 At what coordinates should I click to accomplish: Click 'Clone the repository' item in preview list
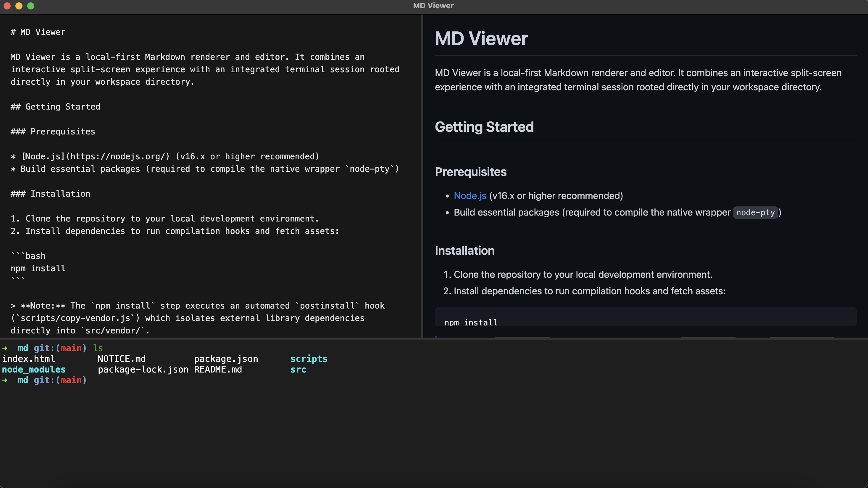[x=583, y=274]
